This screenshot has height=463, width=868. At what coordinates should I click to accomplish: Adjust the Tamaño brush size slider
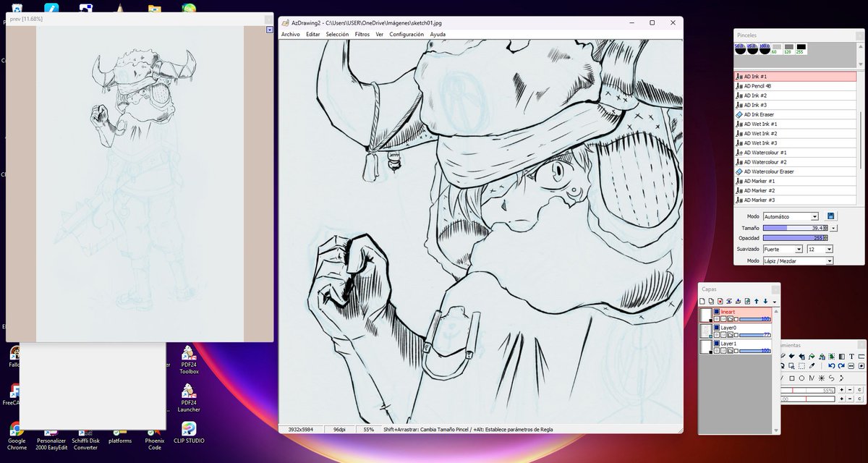click(793, 228)
